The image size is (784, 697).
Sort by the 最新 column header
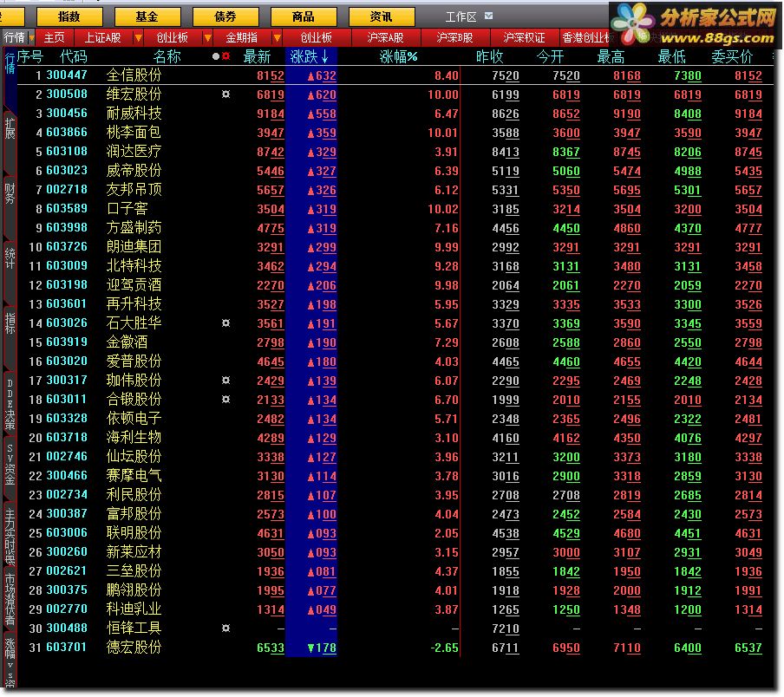pyautogui.click(x=257, y=56)
